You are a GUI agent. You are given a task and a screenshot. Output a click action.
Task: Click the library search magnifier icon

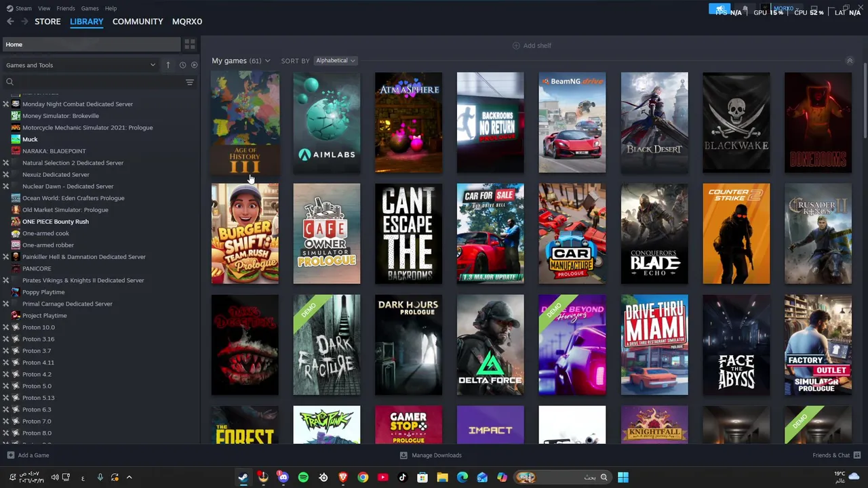pyautogui.click(x=9, y=82)
